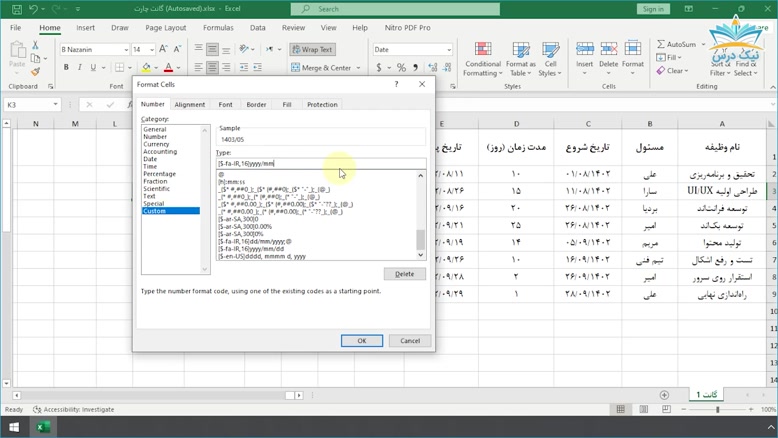Toggle Align Left
Image resolution: width=778 pixels, height=438 pixels.
tap(198, 67)
